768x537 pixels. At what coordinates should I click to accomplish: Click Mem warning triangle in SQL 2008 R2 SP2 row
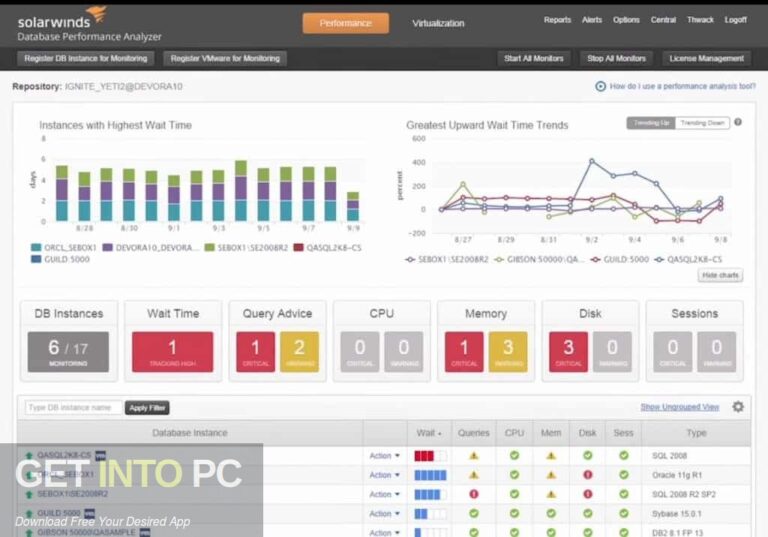552,494
